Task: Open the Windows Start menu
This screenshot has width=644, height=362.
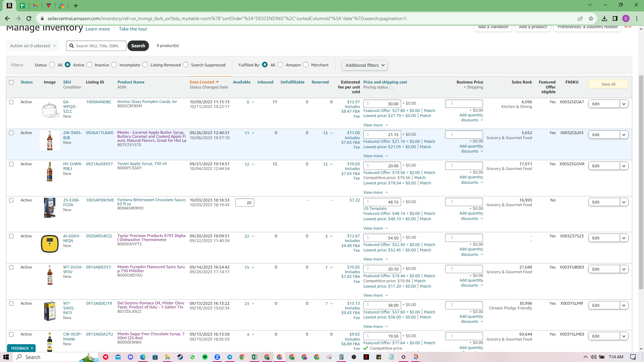Action: click(6, 357)
